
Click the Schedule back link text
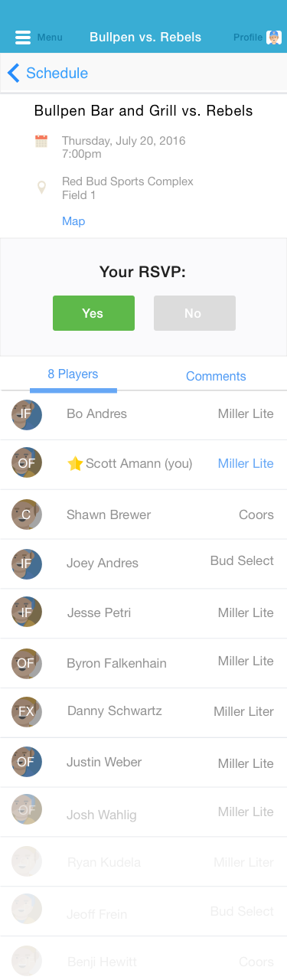coord(57,73)
